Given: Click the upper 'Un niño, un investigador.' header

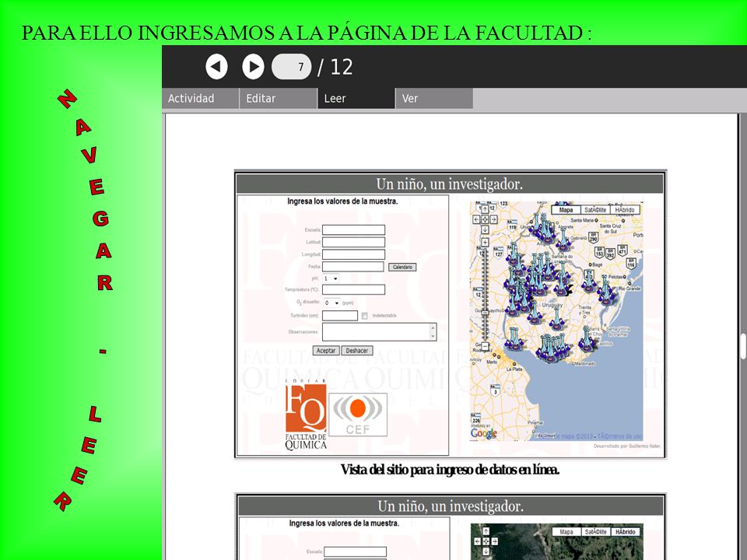Looking at the screenshot, I should pyautogui.click(x=450, y=184).
